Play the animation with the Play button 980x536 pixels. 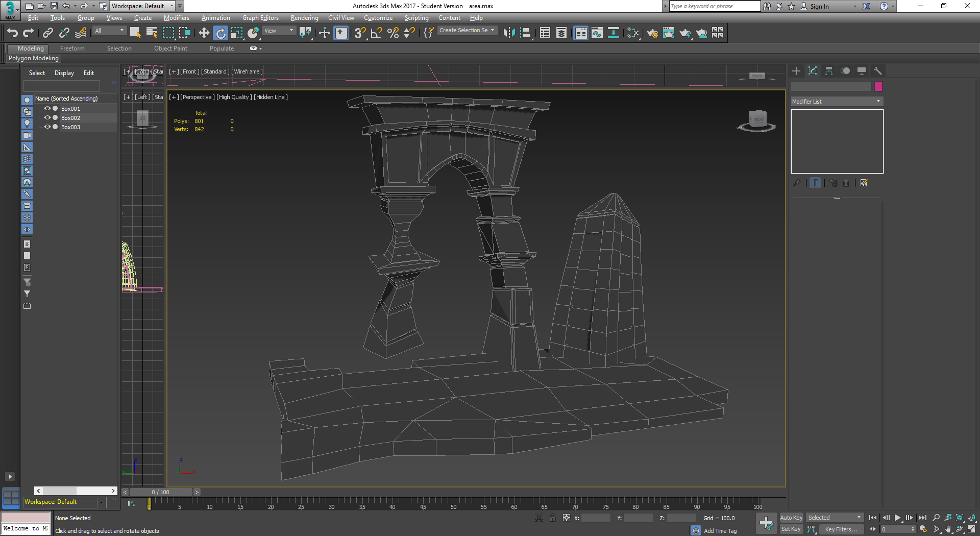click(898, 518)
